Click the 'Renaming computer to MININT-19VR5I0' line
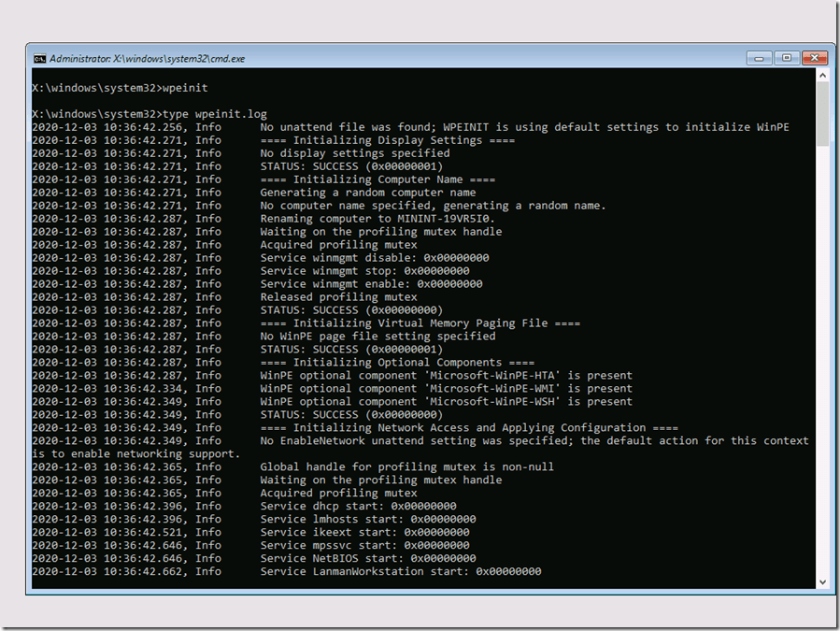The image size is (840, 631). tap(377, 219)
